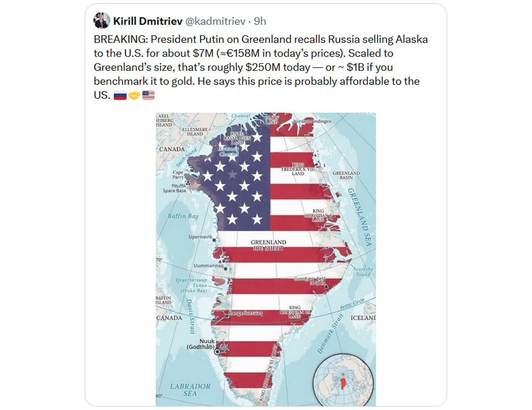The height and width of the screenshot is (410, 532).
Task: Click the Pituffik Space Base label
Action: tap(174, 188)
